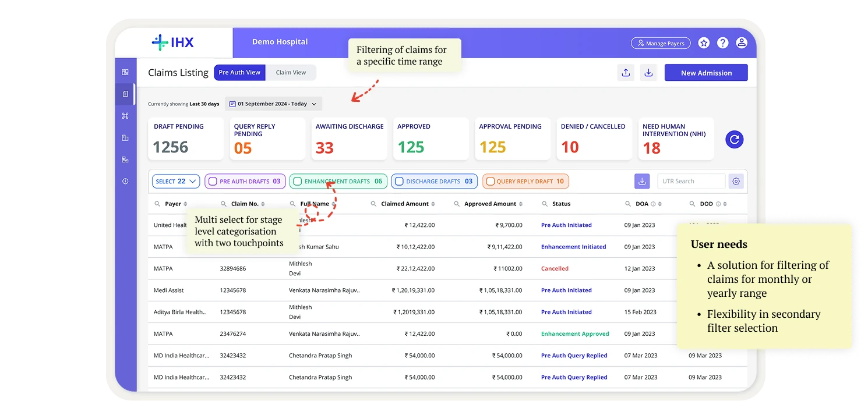Select the Denied / Cancelled card
The width and height of the screenshot is (868, 401).
[x=594, y=139]
